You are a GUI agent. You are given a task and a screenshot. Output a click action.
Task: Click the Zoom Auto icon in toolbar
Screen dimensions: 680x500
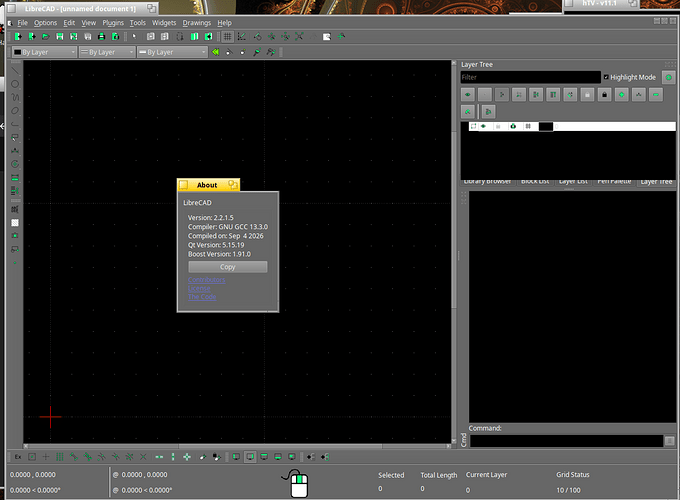pos(299,36)
